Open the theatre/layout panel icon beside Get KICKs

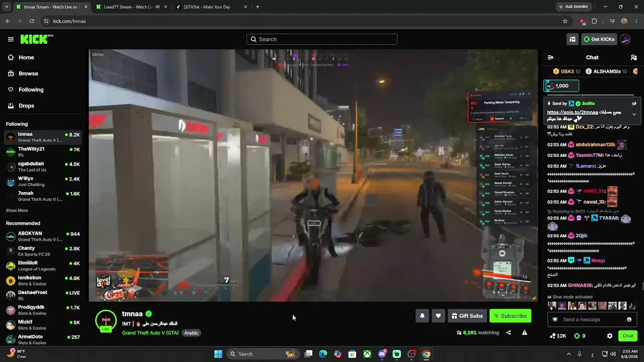coord(572,39)
